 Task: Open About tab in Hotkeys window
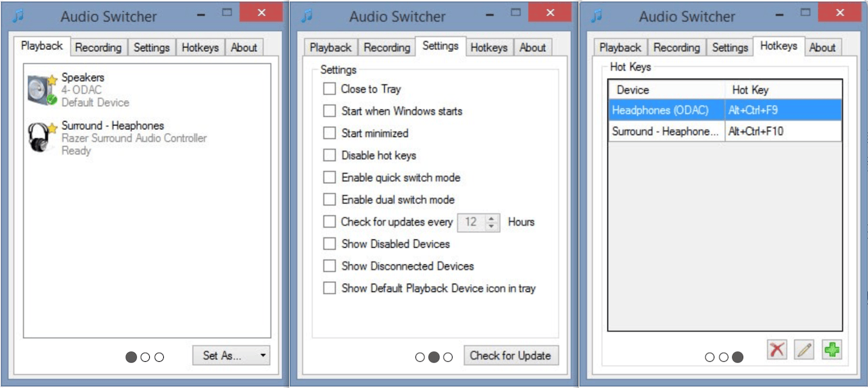(822, 47)
